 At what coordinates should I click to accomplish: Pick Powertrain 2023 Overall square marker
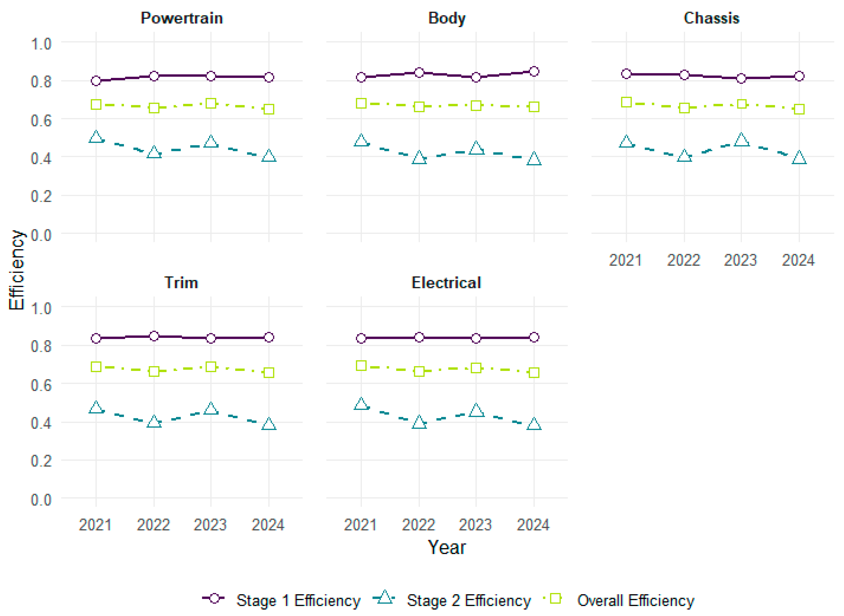(x=211, y=103)
